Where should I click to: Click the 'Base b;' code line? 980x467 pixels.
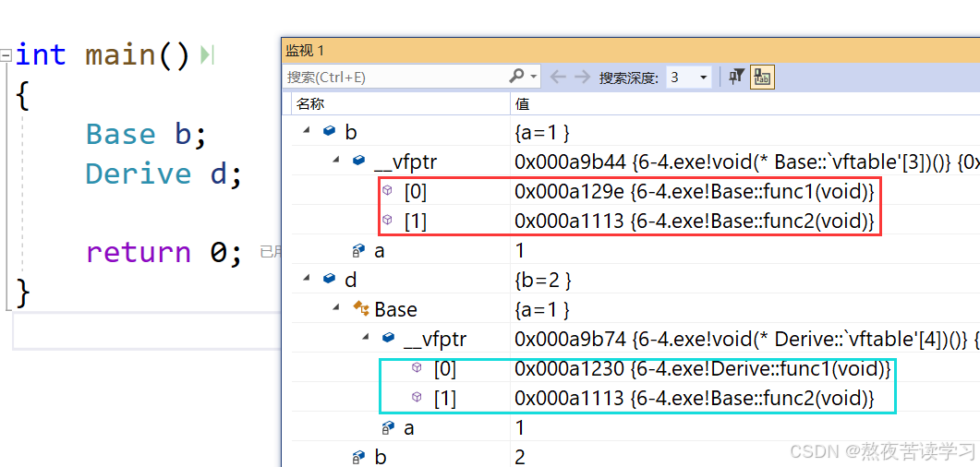pyautogui.click(x=146, y=134)
